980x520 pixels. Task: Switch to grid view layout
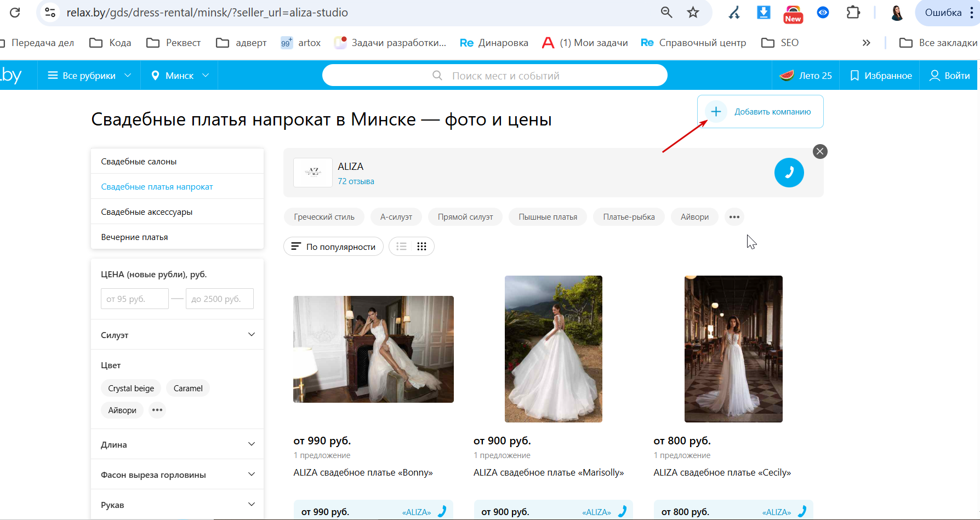(x=421, y=247)
